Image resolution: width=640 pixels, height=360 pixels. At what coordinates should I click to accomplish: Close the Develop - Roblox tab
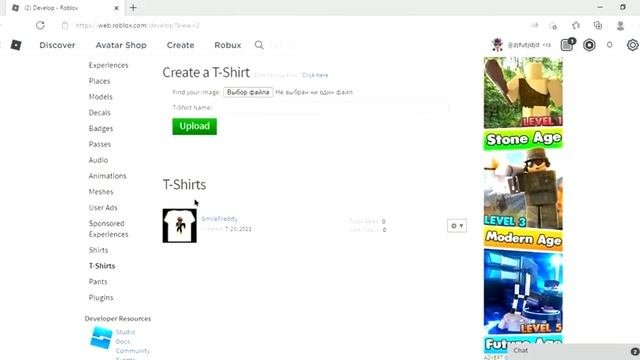(116, 8)
